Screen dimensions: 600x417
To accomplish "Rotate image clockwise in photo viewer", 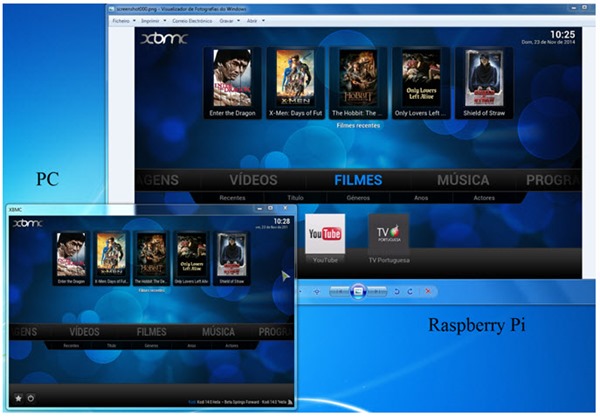I will [x=410, y=292].
